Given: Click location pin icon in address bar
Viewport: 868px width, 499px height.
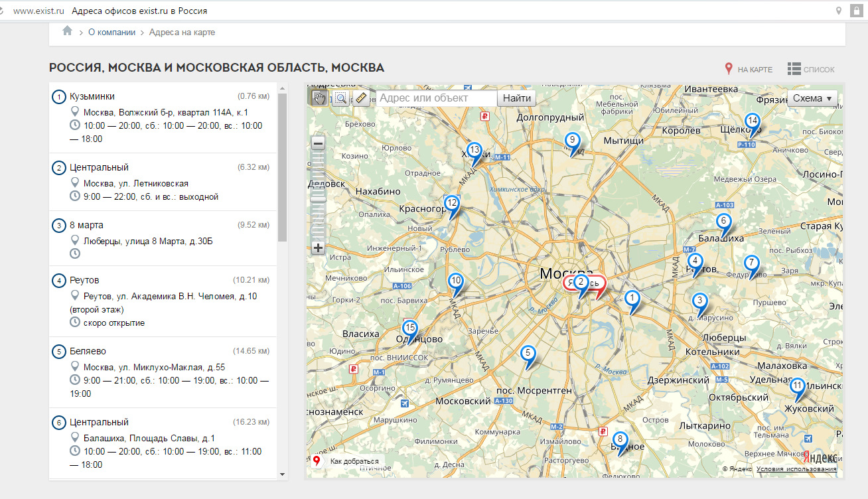Looking at the screenshot, I should (x=839, y=11).
